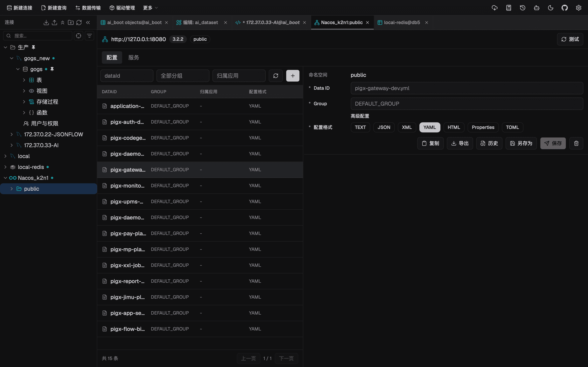The height and width of the screenshot is (367, 588).
Task: Click the history clock icon
Action: 522,8
